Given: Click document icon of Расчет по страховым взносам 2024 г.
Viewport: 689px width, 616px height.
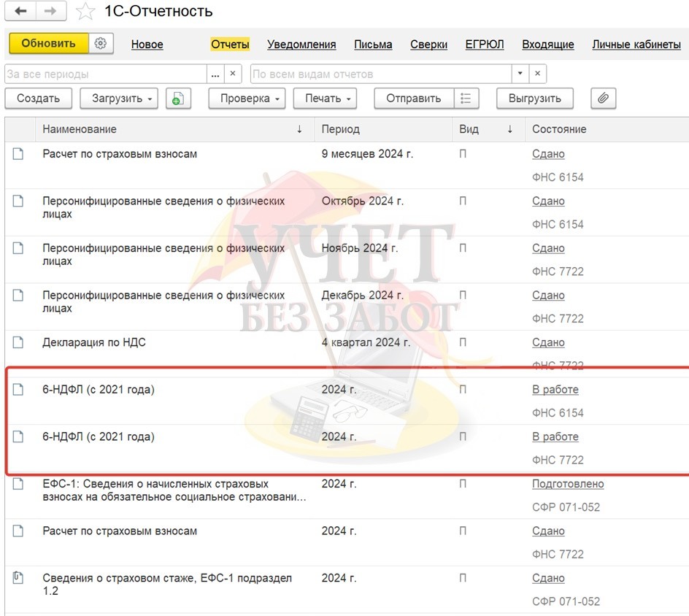Looking at the screenshot, I should (18, 531).
